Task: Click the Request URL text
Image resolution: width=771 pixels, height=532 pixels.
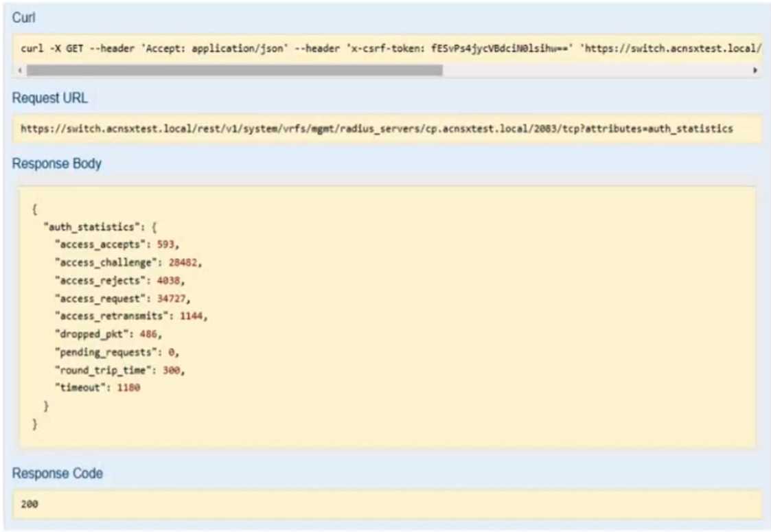Action: pos(376,128)
